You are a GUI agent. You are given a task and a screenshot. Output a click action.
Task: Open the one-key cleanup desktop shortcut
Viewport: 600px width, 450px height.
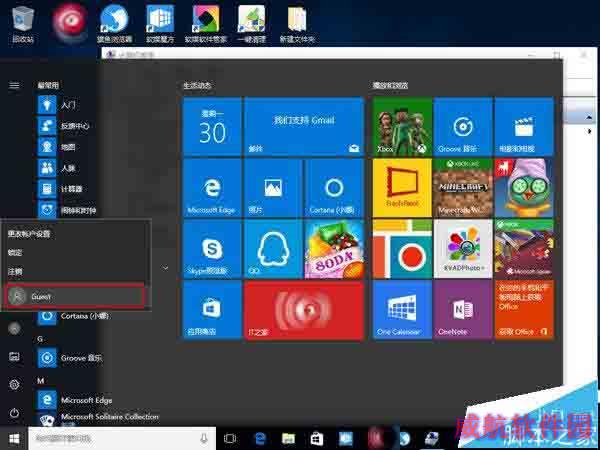(x=251, y=24)
